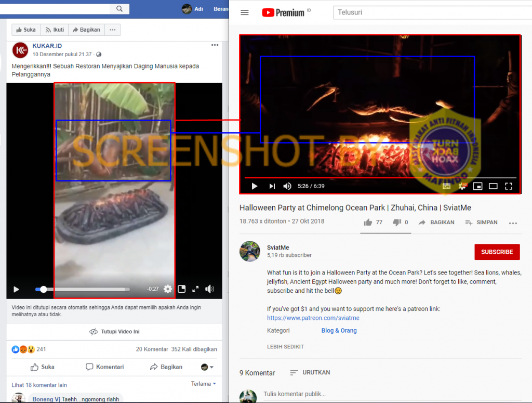Open page toolbar more options ellipsis
Image resolution: width=532 pixels, height=403 pixels.
point(113,30)
